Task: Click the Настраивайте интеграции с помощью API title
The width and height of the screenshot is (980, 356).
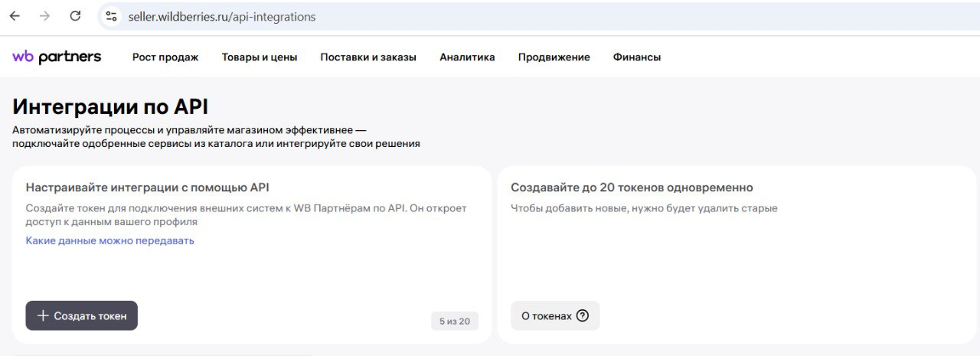Action: (x=148, y=188)
